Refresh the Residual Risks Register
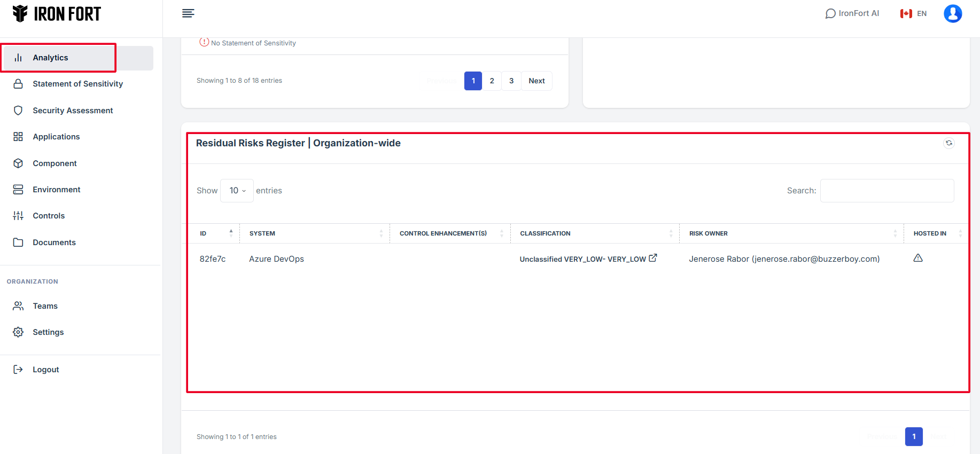The width and height of the screenshot is (980, 454). 948,143
